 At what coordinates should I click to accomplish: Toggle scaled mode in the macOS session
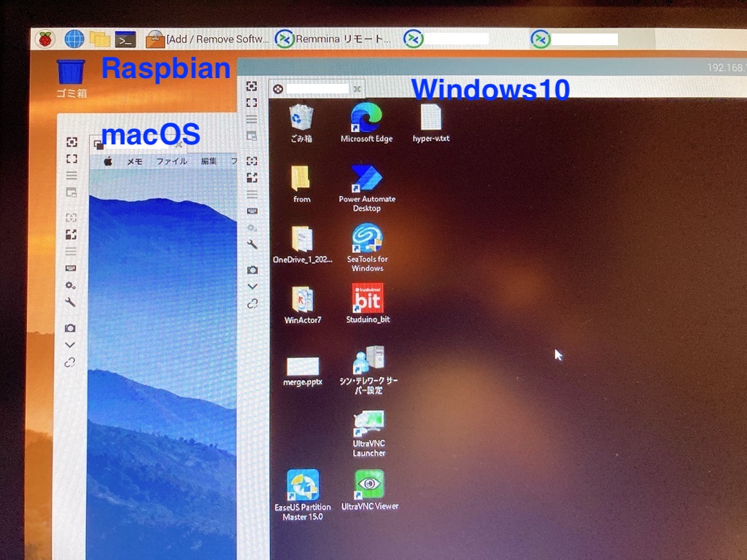click(x=71, y=234)
